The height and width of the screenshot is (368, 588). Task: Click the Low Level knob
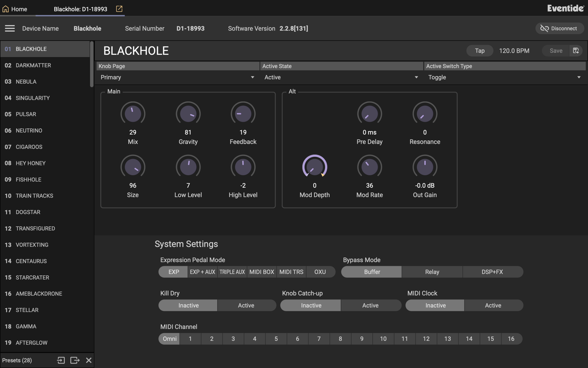[188, 167]
